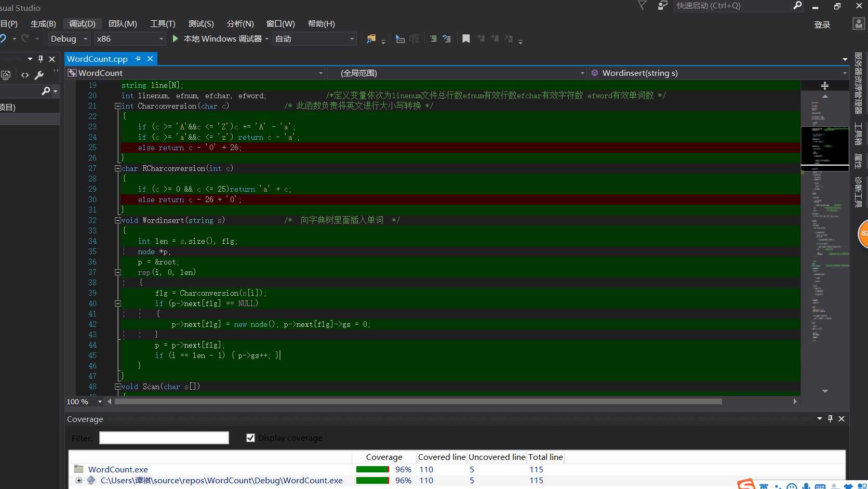
Task: Click the copy pages icon in left panel
Action: (x=6, y=75)
